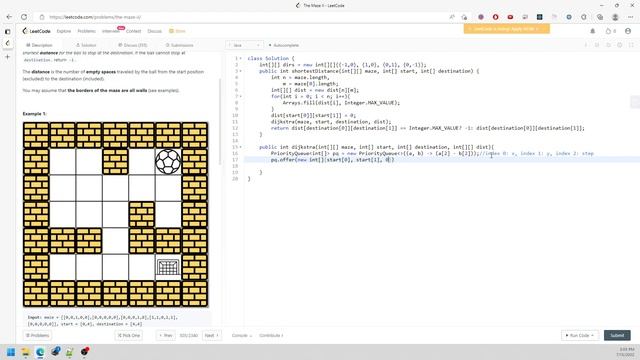The width and height of the screenshot is (640, 360).
Task: Place cursor on line 18 of the editor
Action: click(x=441, y=166)
